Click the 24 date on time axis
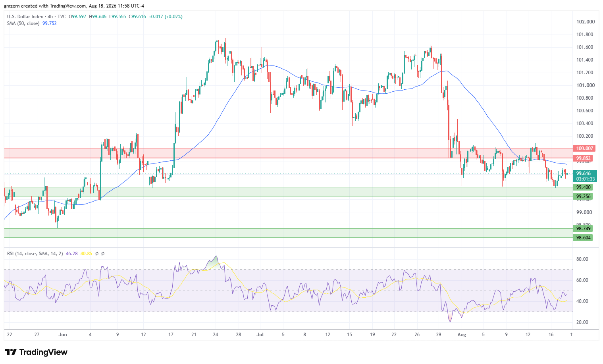Screen dimensions: 603x364 coord(216,335)
